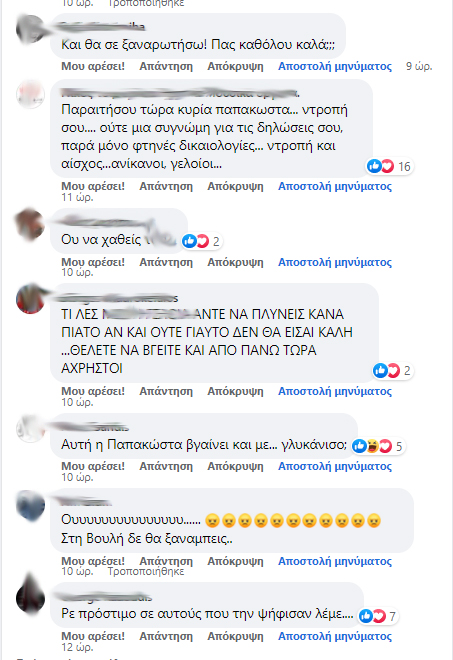
Task: Open profile picture beside 'Ου να χαθείς' comment
Action: [29, 224]
